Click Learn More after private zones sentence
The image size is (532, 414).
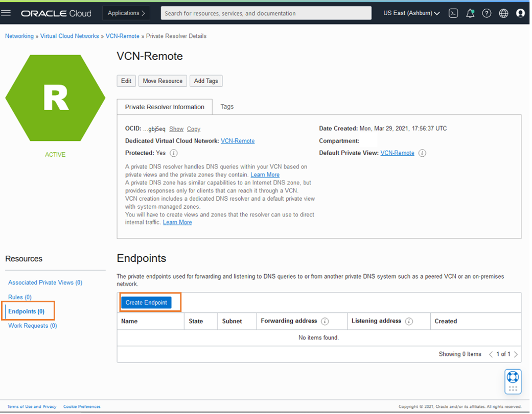point(265,175)
